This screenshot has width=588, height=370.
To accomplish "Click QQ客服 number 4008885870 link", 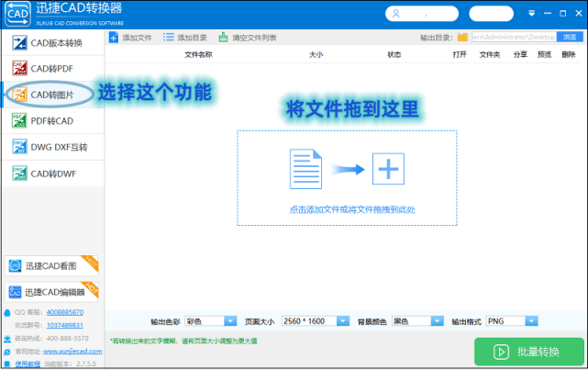I will tap(65, 312).
